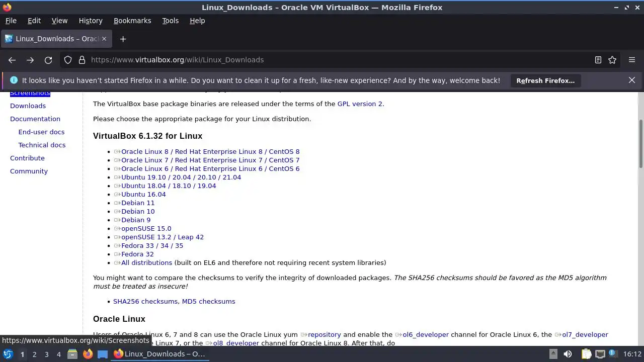Download the Debian 9 package
The image size is (644, 362).
click(x=136, y=220)
